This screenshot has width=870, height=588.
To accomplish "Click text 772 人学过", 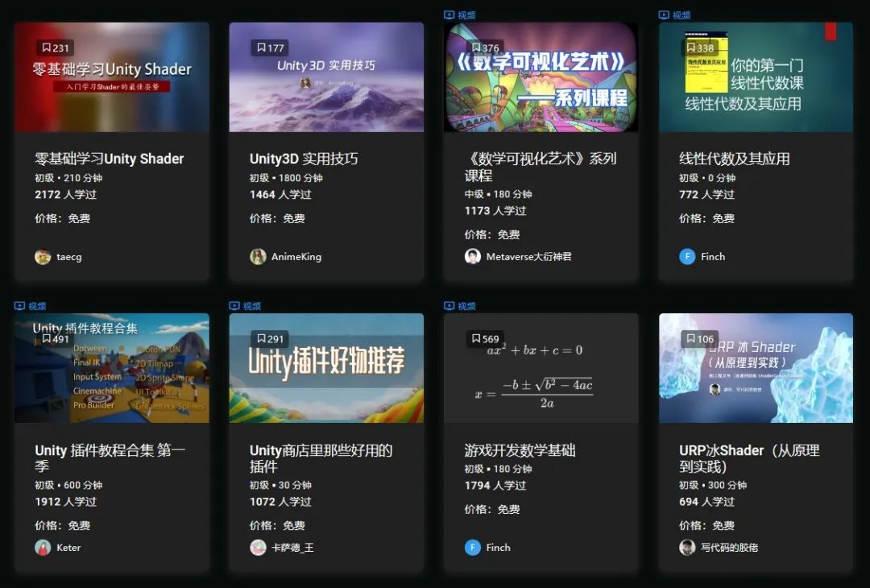I will click(706, 195).
